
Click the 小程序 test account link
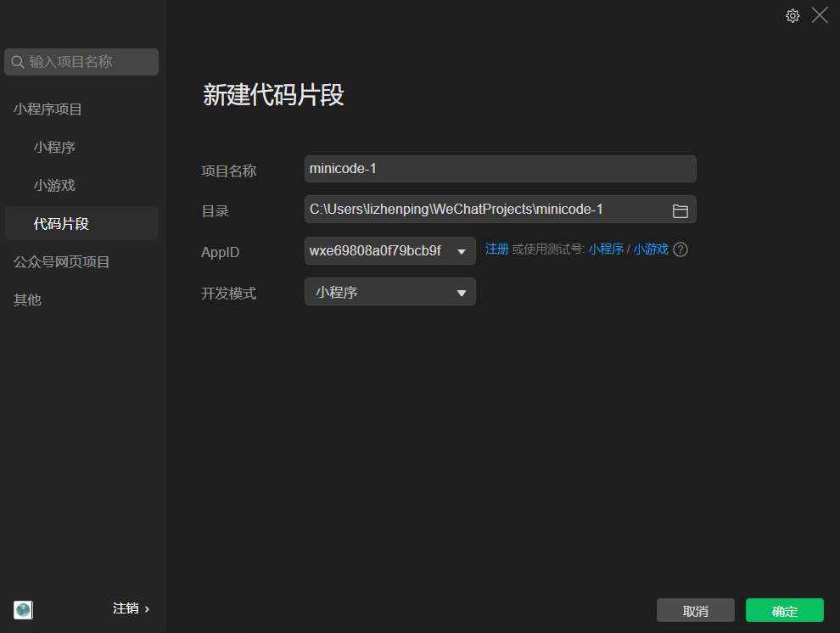606,249
